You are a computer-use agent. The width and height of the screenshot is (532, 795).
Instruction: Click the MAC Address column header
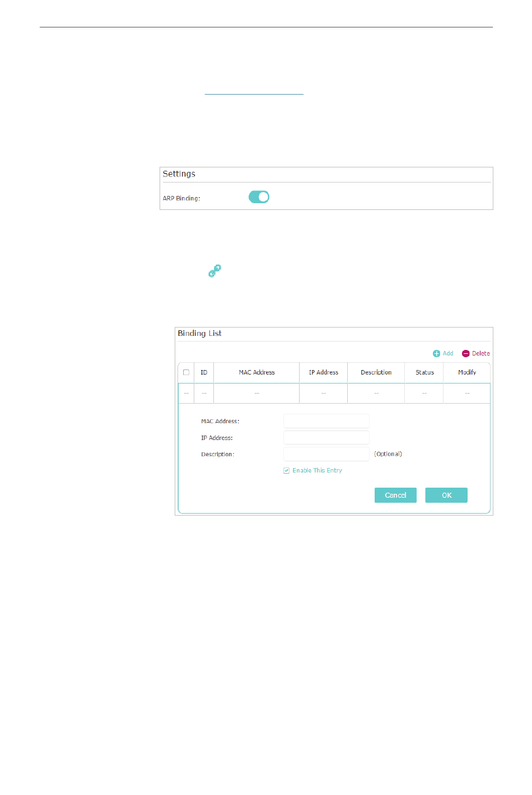[256, 372]
